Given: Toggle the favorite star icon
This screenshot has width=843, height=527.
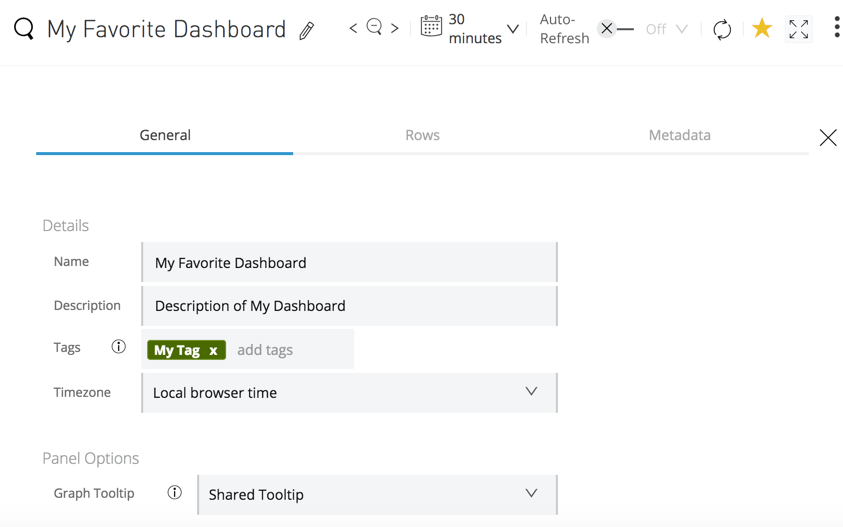Looking at the screenshot, I should coord(762,29).
